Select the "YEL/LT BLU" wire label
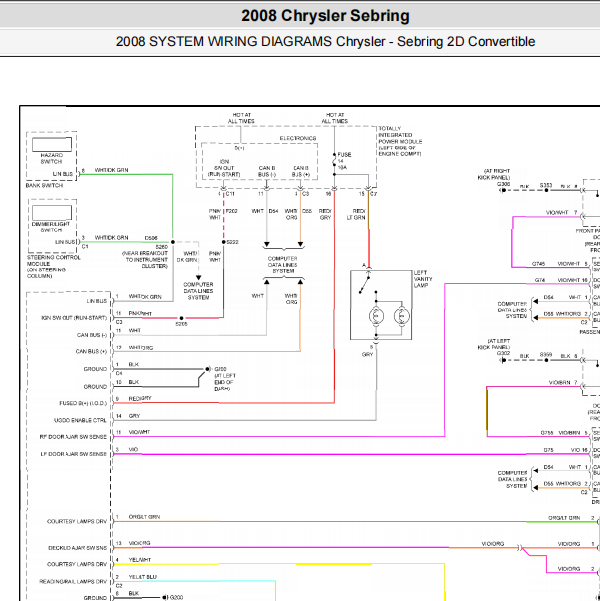 (x=143, y=577)
